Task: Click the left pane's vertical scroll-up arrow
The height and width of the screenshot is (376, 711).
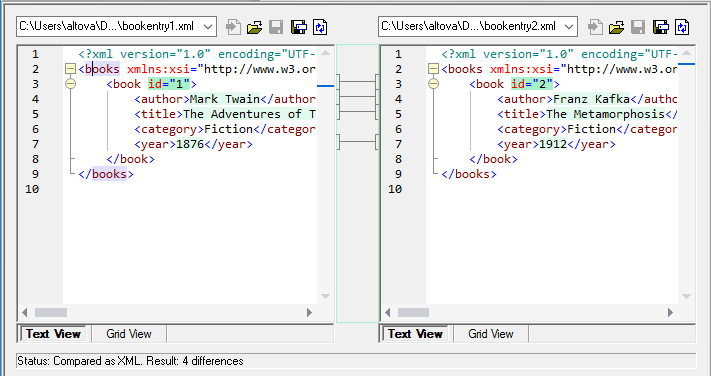Action: tap(325, 53)
